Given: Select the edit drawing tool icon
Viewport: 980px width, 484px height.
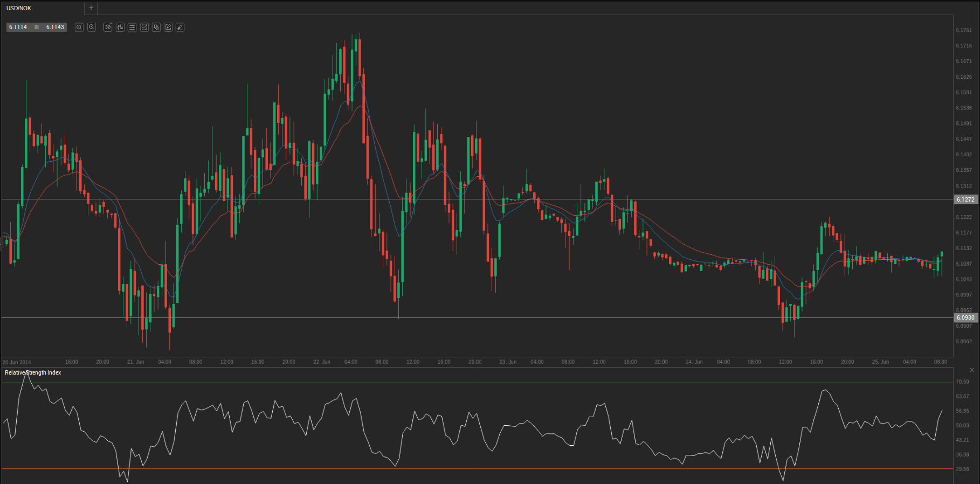Looking at the screenshot, I should (168, 27).
